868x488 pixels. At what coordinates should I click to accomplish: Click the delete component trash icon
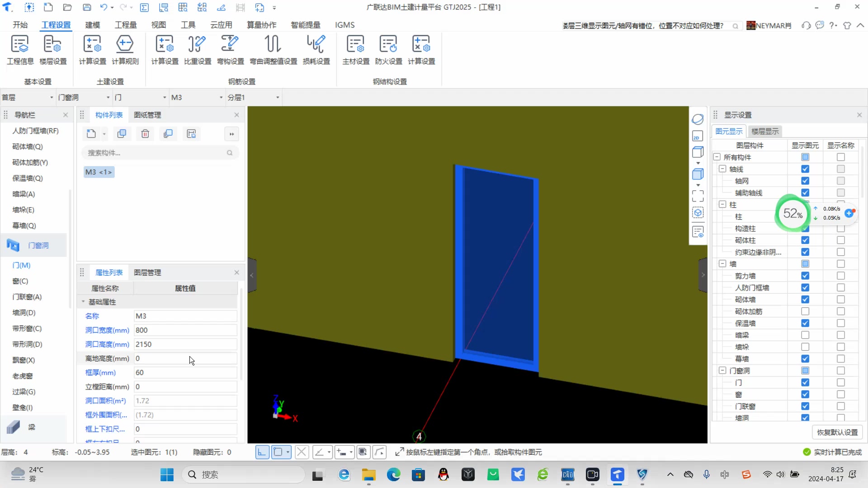(x=145, y=134)
